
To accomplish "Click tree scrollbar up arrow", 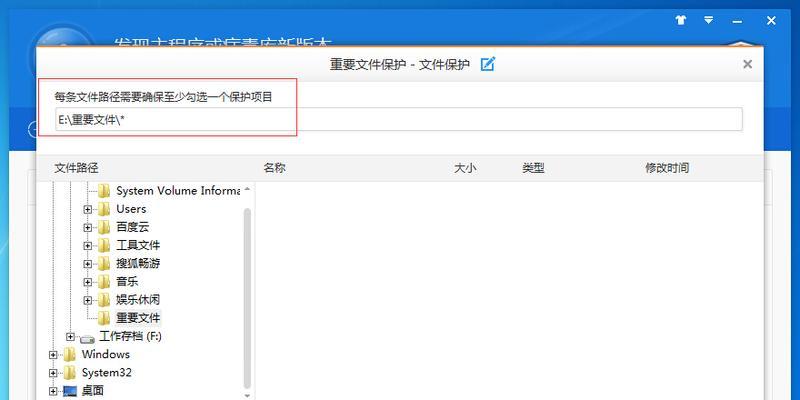I will (247, 189).
